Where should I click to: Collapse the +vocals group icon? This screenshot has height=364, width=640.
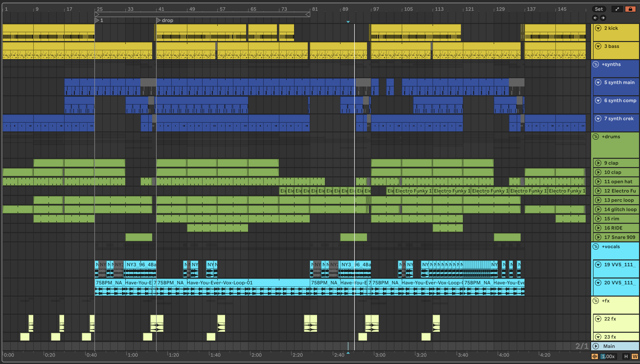coord(596,246)
